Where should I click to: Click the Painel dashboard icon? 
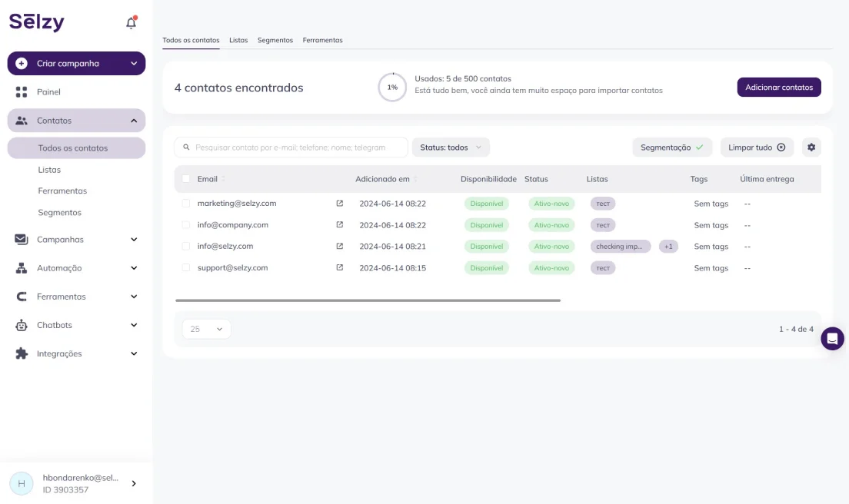tap(22, 92)
